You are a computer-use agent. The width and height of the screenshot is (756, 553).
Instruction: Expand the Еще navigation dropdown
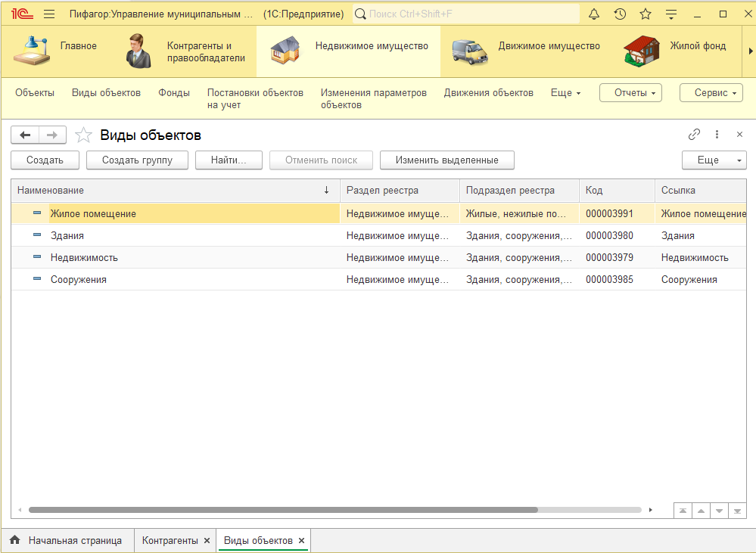coord(565,92)
